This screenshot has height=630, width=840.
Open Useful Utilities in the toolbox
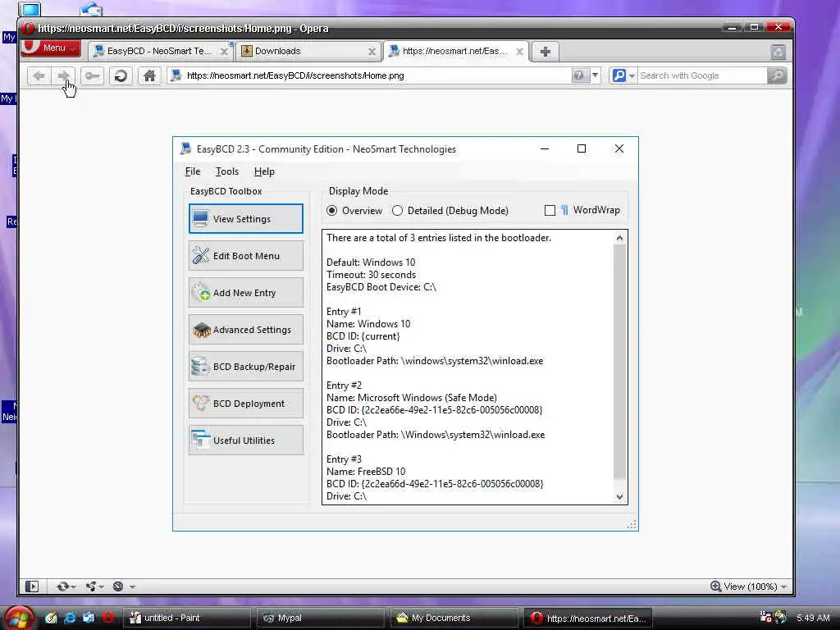tap(246, 441)
